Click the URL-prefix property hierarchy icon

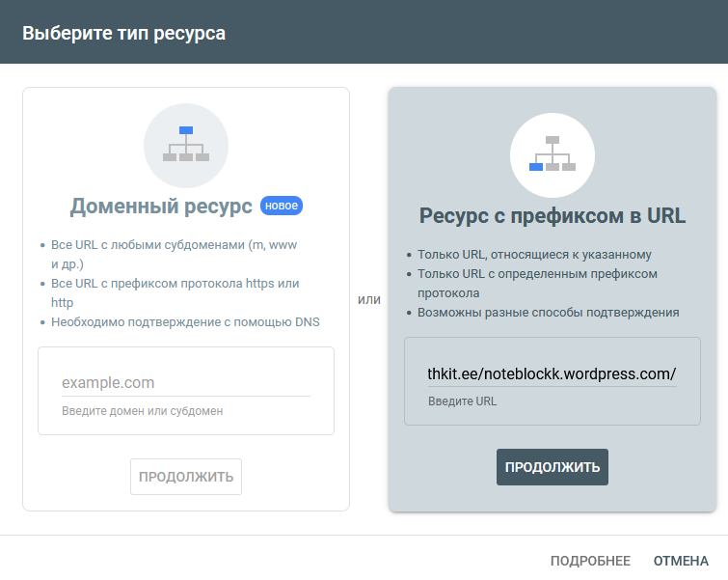click(x=553, y=154)
